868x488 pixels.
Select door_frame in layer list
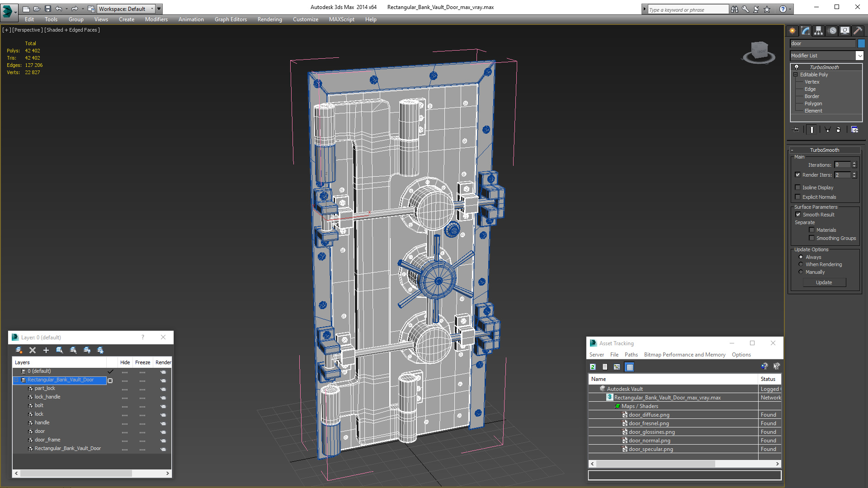[47, 440]
